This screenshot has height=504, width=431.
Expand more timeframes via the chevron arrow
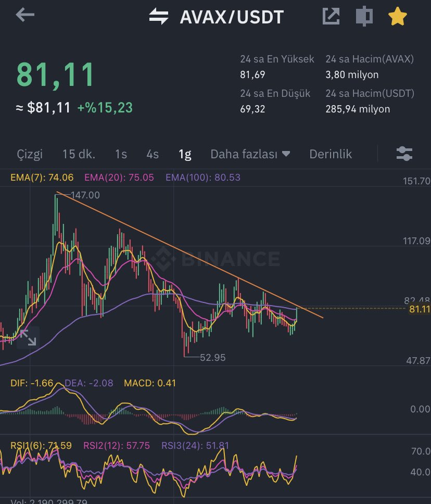(285, 154)
